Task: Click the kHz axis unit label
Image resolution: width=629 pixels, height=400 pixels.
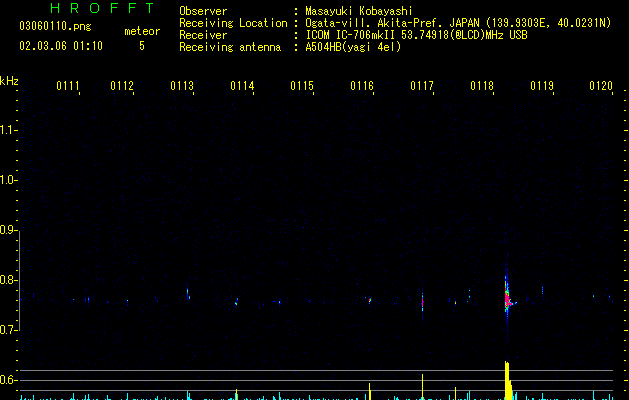Action: pos(9,81)
